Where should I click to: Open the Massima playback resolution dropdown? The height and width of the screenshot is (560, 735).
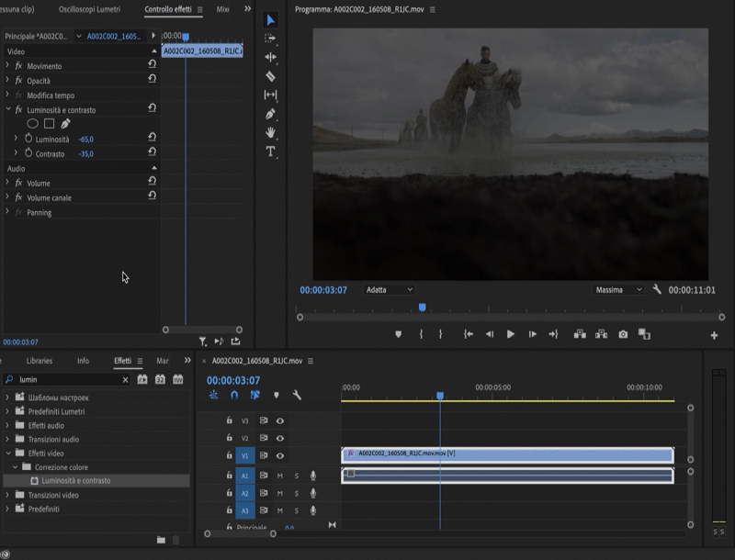pyautogui.click(x=618, y=290)
